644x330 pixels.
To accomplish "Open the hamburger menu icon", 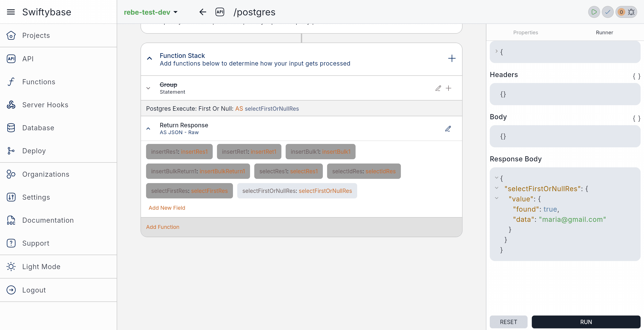I will pos(11,12).
